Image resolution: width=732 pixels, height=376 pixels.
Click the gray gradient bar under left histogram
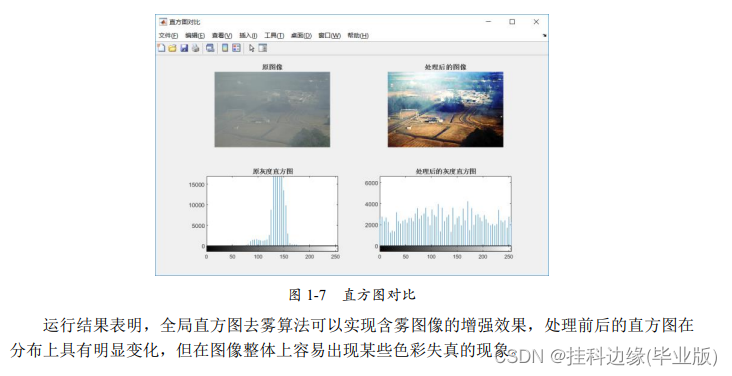[272, 248]
